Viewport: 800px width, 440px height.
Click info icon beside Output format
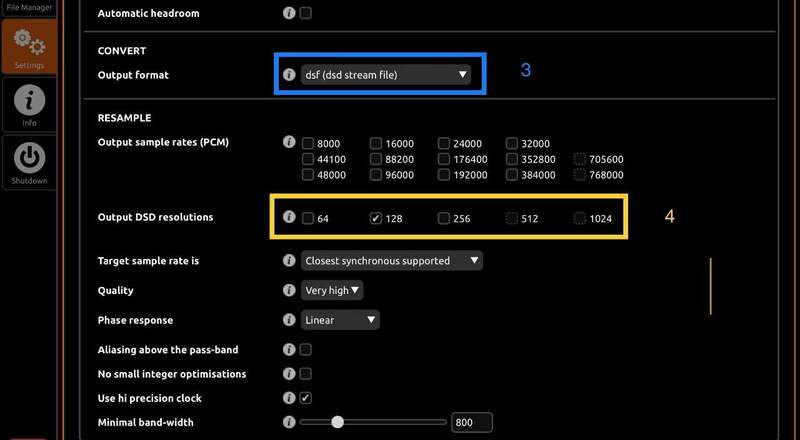click(289, 74)
